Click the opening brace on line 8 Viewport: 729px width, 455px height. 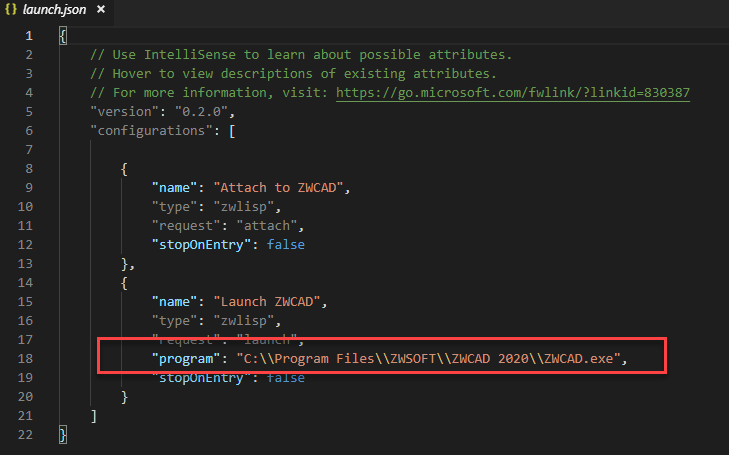coord(124,169)
